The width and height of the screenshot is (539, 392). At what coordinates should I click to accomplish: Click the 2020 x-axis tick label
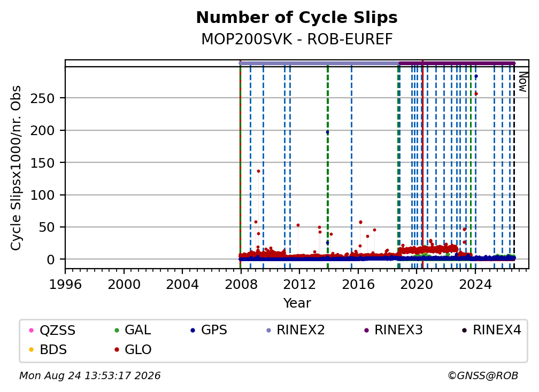pos(417,284)
